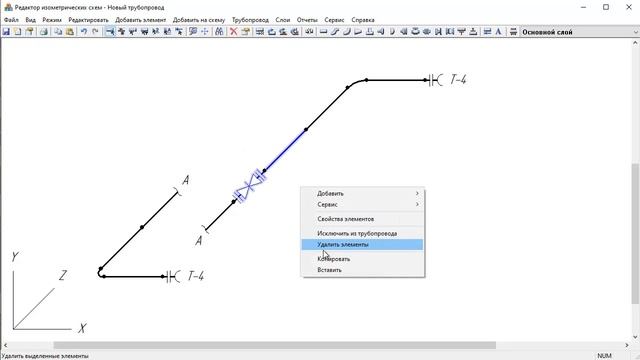
Task: Choose 'Копировать' in context menu
Action: point(362,259)
